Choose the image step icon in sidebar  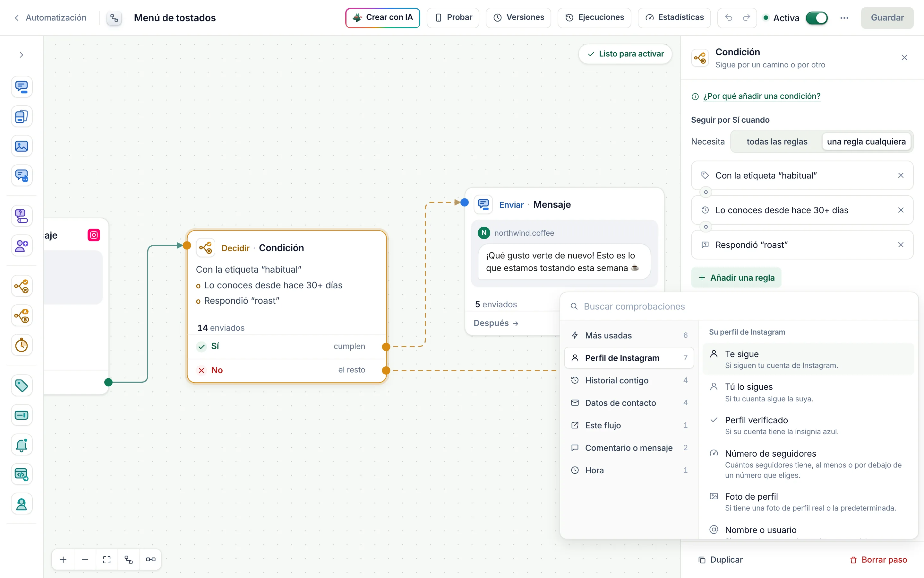point(21,146)
